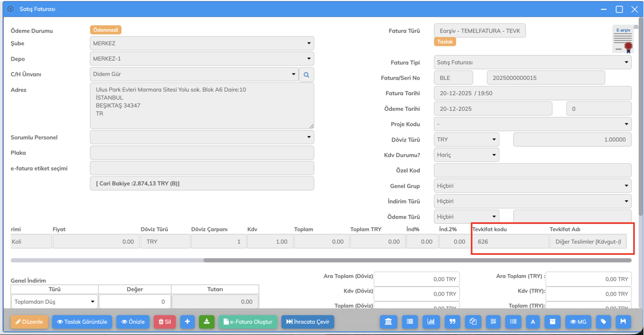Screen dimensions: 644x335
Task: Click the e-Fatura Oluştur button
Action: 248,322
